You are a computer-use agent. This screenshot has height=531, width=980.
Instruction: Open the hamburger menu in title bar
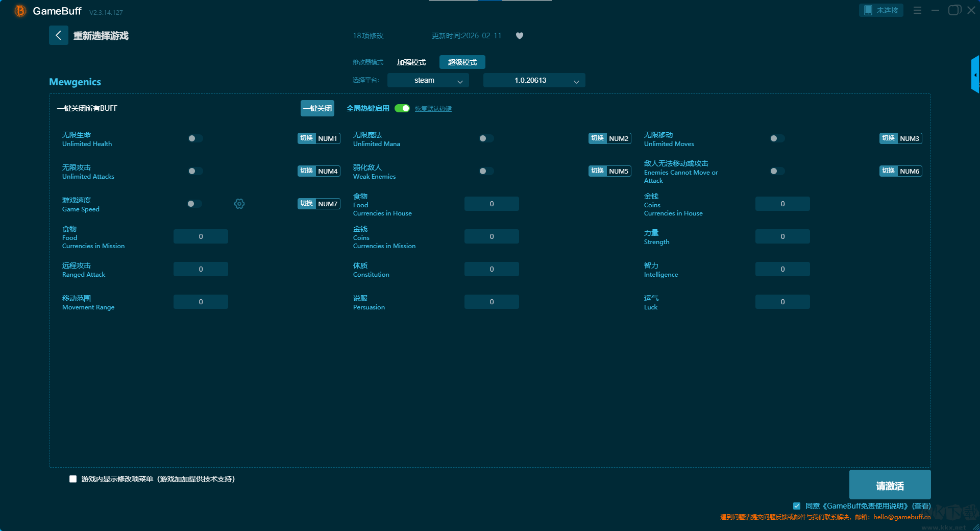click(x=917, y=10)
